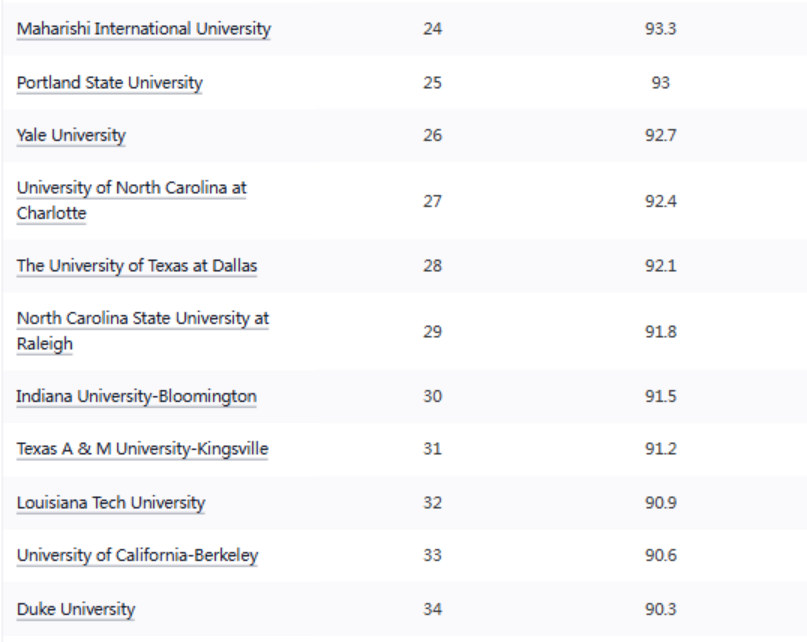Click the 92.1 score value
The height and width of the screenshot is (642, 807).
(661, 266)
